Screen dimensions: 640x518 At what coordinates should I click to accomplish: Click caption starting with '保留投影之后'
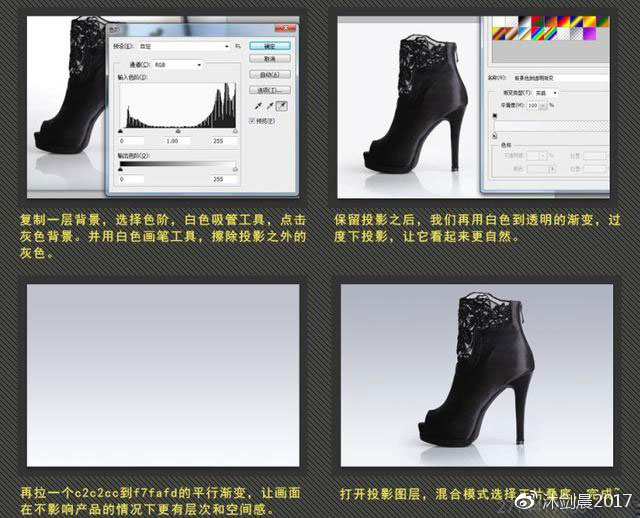coord(477,228)
